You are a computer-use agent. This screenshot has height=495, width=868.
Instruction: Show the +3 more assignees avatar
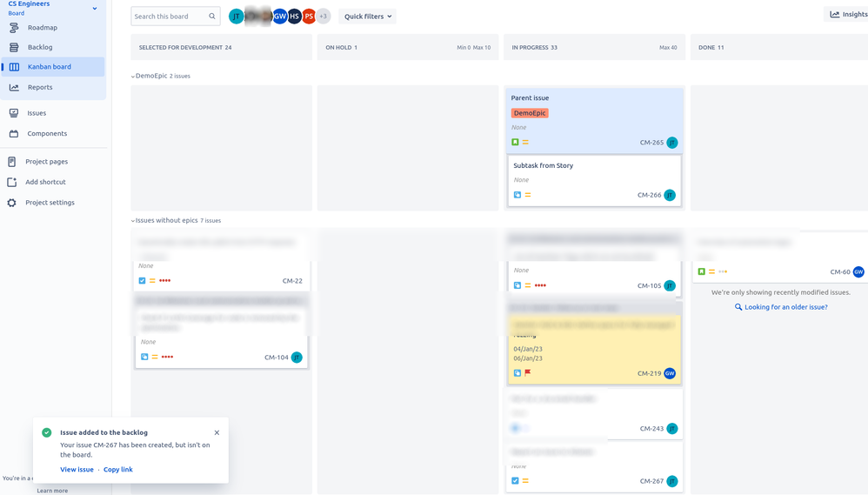323,16
